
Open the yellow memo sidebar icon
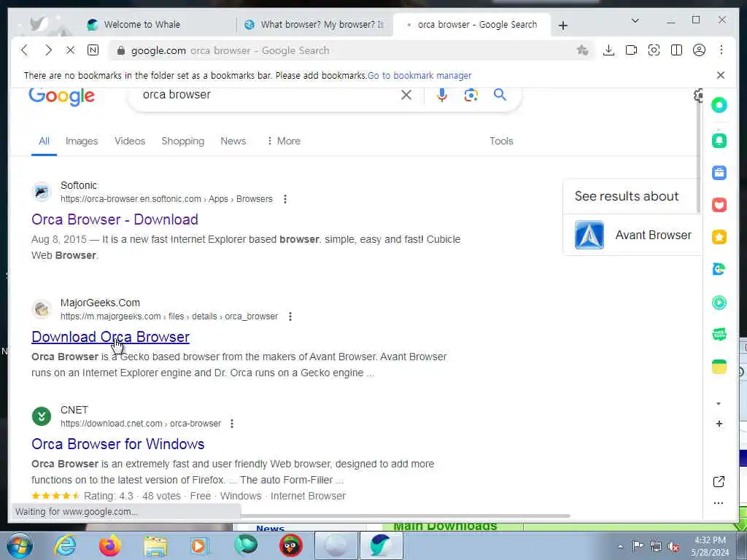(x=719, y=367)
